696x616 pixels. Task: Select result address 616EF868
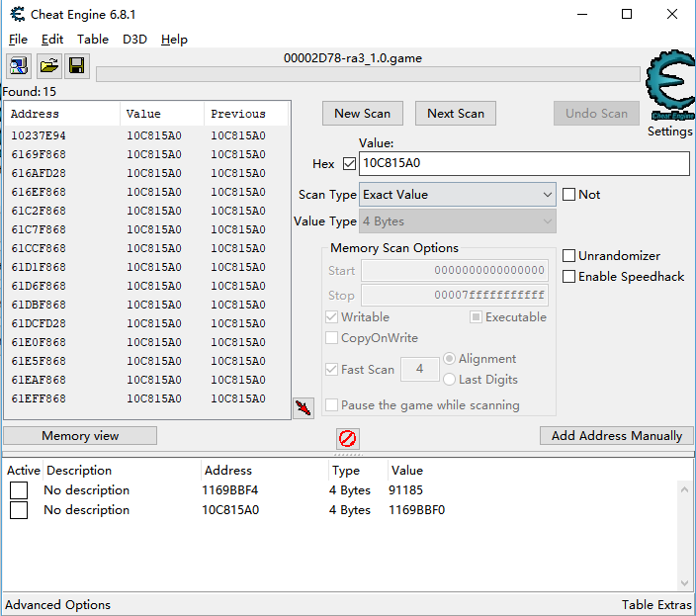[x=39, y=192]
